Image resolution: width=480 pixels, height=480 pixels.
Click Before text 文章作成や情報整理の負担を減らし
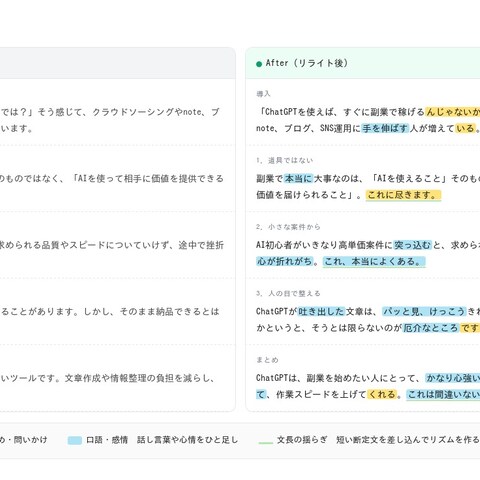pos(137,378)
